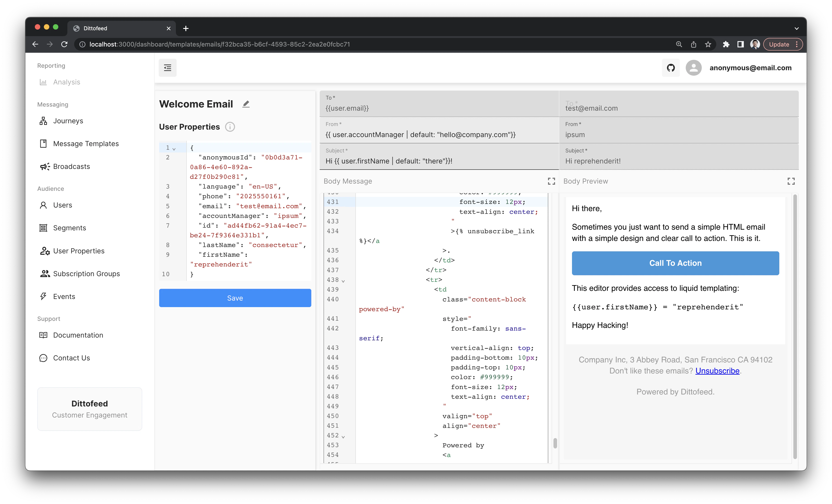Click the blue Save button

(x=235, y=298)
